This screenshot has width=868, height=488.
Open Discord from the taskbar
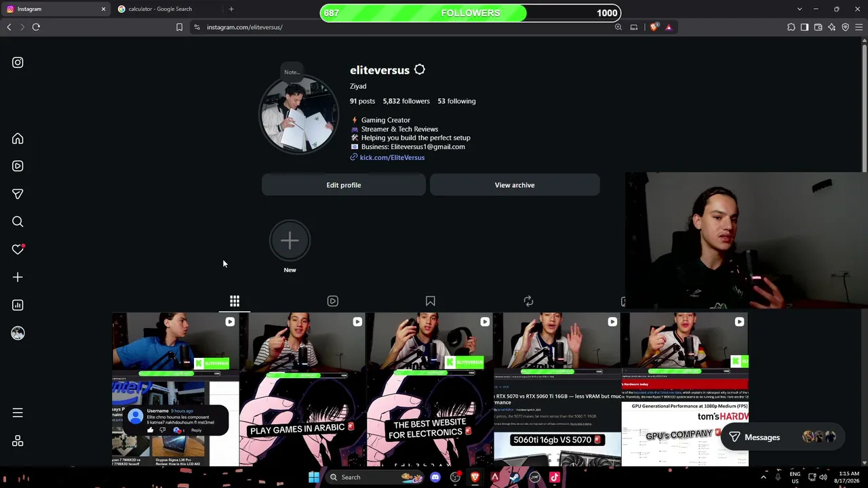tap(435, 477)
